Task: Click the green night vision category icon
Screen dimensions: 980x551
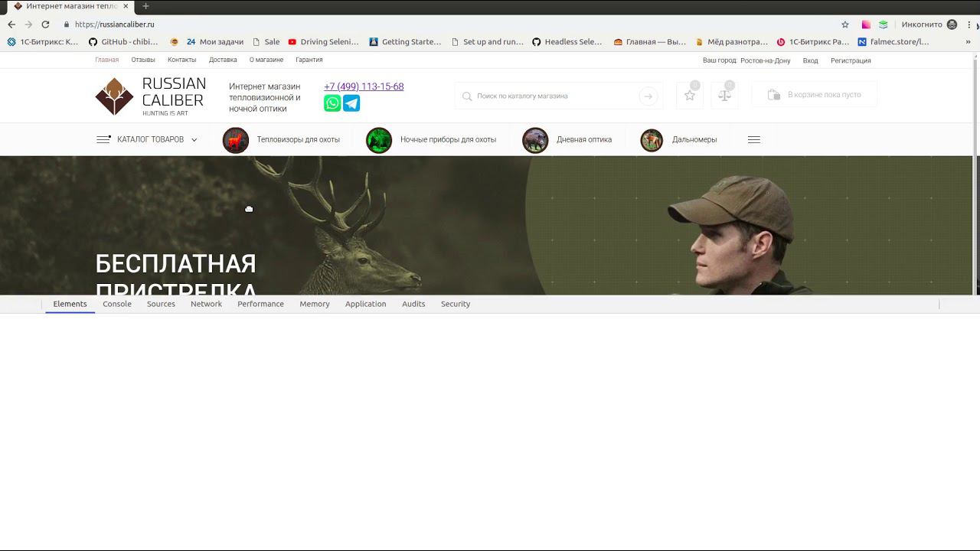Action: click(379, 140)
